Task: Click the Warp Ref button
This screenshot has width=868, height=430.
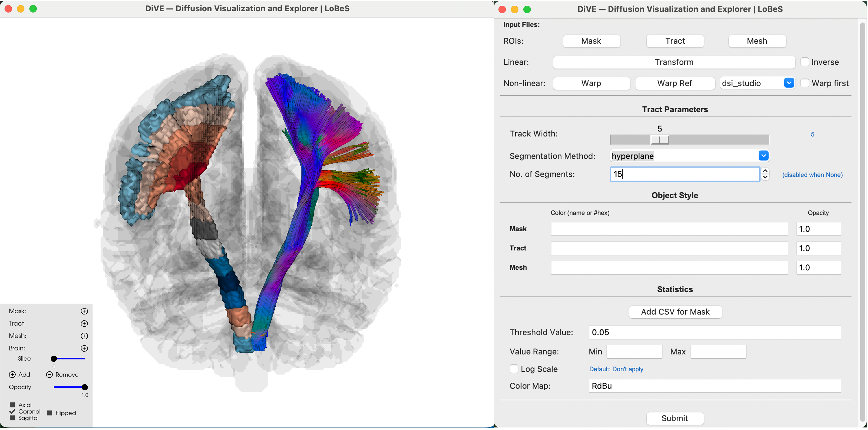Action: tap(675, 83)
